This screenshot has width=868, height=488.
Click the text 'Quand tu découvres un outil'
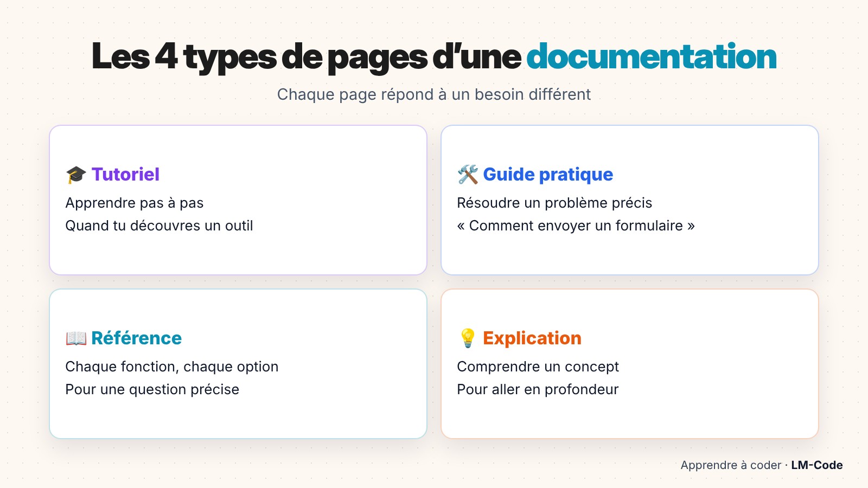(159, 226)
